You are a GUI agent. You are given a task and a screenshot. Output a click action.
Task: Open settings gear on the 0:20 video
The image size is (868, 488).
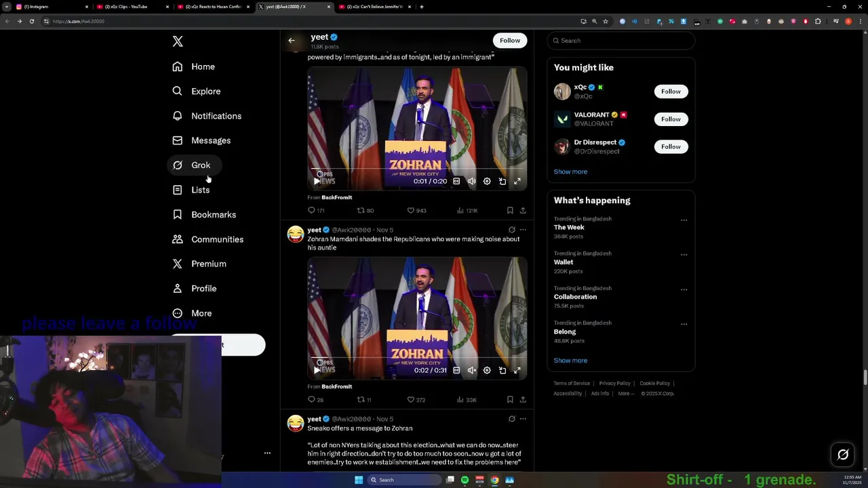click(487, 181)
